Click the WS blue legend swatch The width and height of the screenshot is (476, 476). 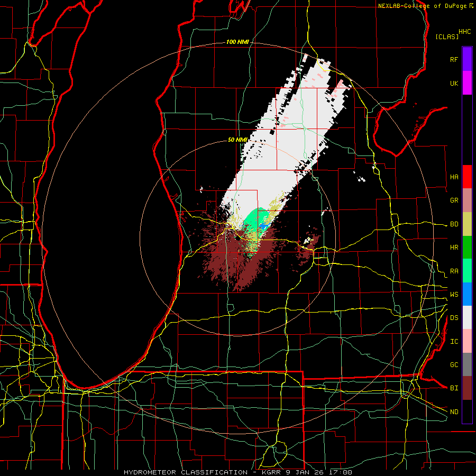pyautogui.click(x=467, y=294)
